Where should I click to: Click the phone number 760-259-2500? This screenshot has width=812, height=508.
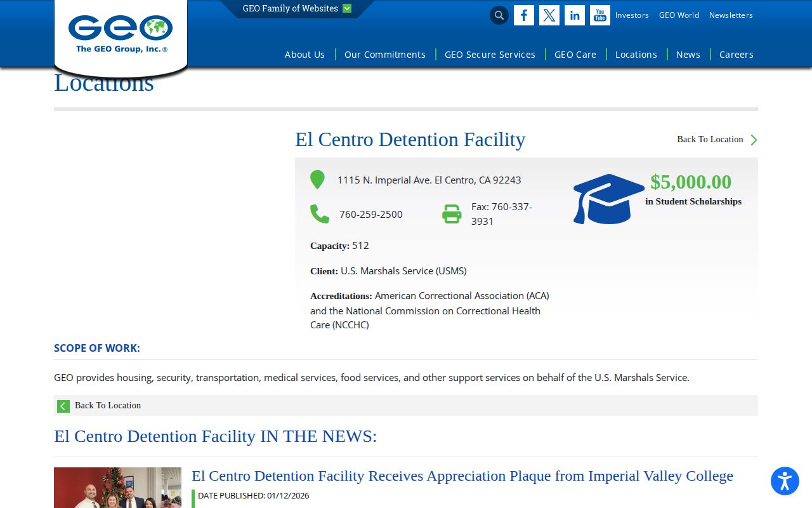tap(371, 215)
